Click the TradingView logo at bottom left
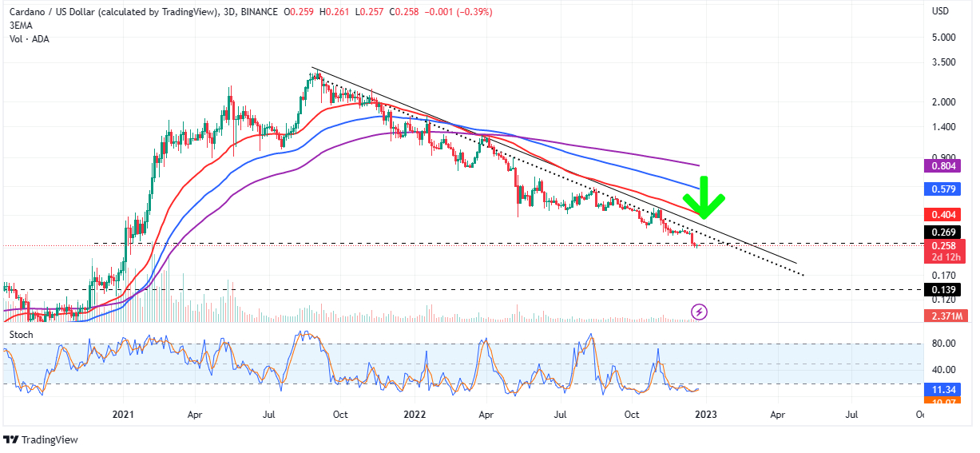The image size is (980, 453). pos(41,439)
